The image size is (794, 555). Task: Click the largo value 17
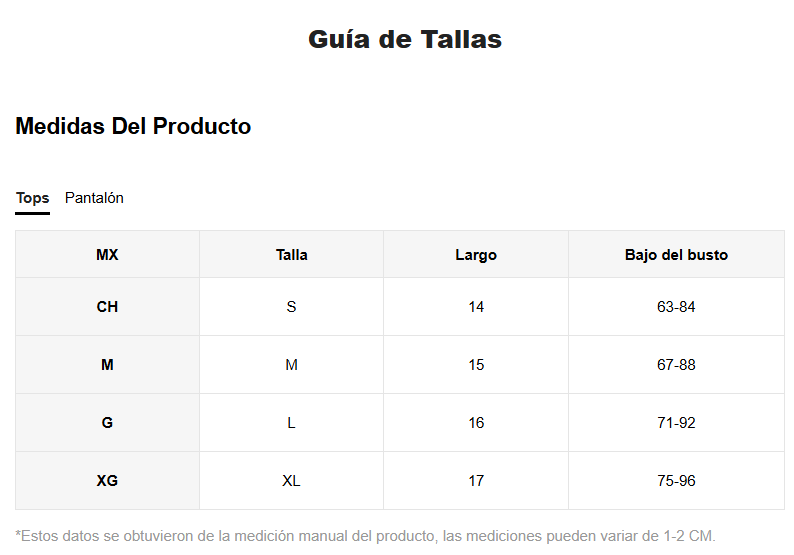tap(476, 481)
